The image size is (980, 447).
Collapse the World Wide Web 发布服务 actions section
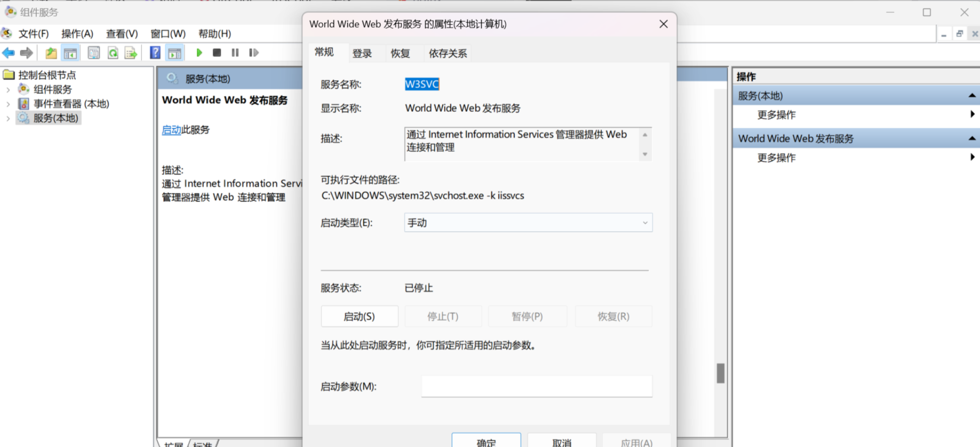(x=972, y=138)
